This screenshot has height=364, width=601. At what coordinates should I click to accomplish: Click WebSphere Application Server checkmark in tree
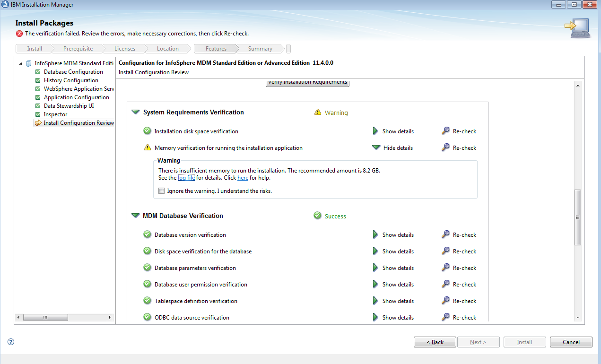[x=38, y=89]
